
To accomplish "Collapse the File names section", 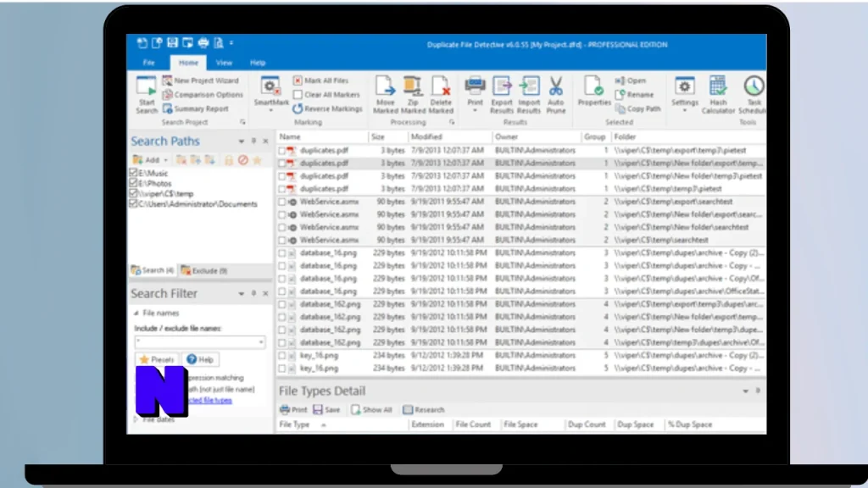I will tap(136, 313).
